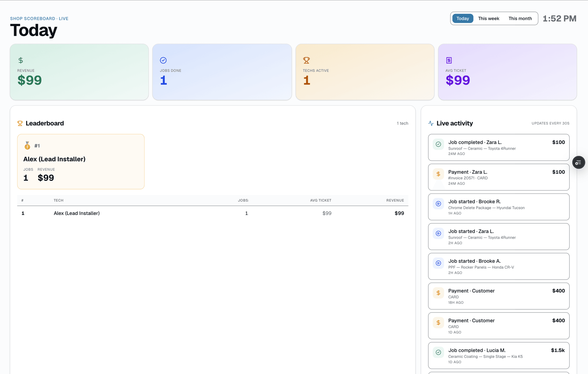This screenshot has height=374, width=588.
Task: Click the trophy icon on Techs Active card
Action: click(306, 60)
